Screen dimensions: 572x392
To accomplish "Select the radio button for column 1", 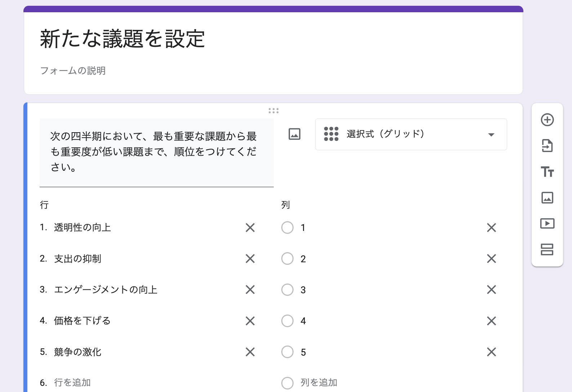I will click(x=287, y=228).
